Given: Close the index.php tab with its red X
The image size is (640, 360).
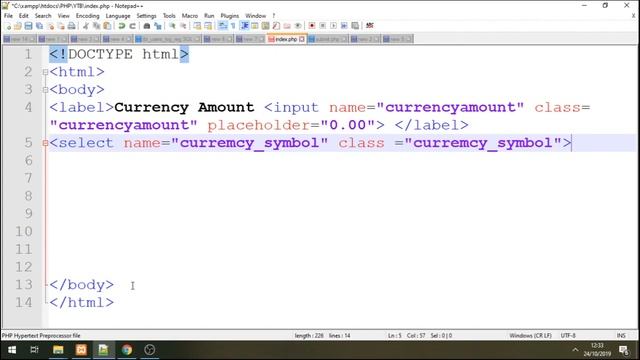Looking at the screenshot, I should click(x=302, y=39).
